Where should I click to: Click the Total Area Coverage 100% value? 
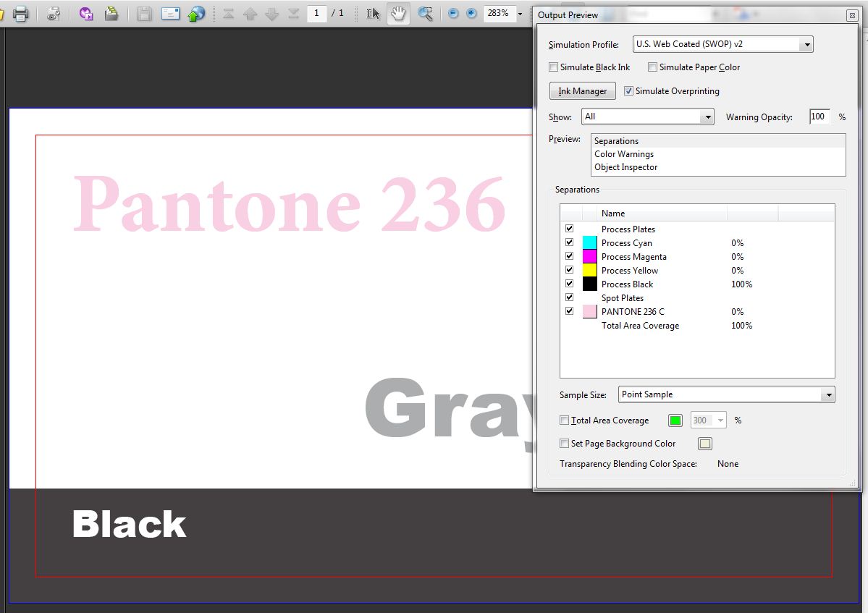coord(742,326)
